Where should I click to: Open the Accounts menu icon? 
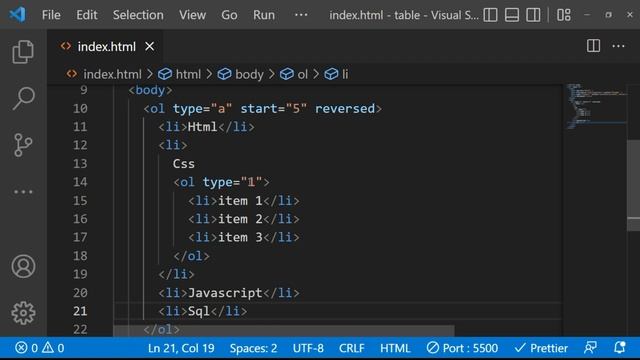tap(23, 267)
